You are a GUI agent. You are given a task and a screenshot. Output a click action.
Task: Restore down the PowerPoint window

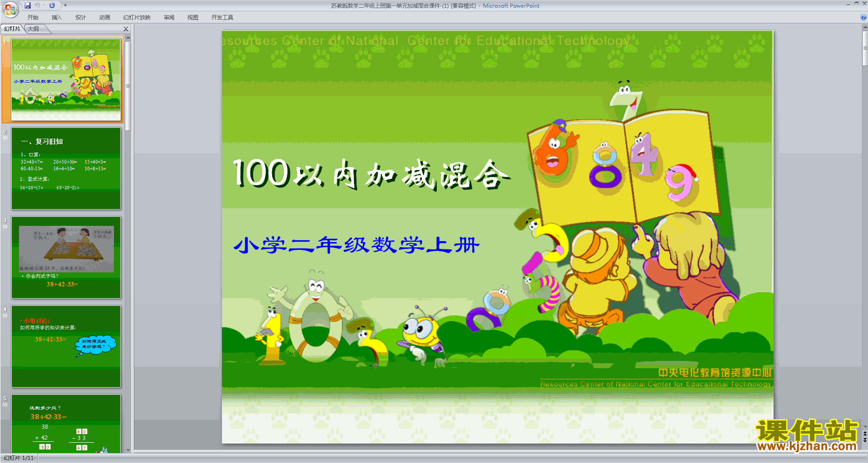[856, 4]
